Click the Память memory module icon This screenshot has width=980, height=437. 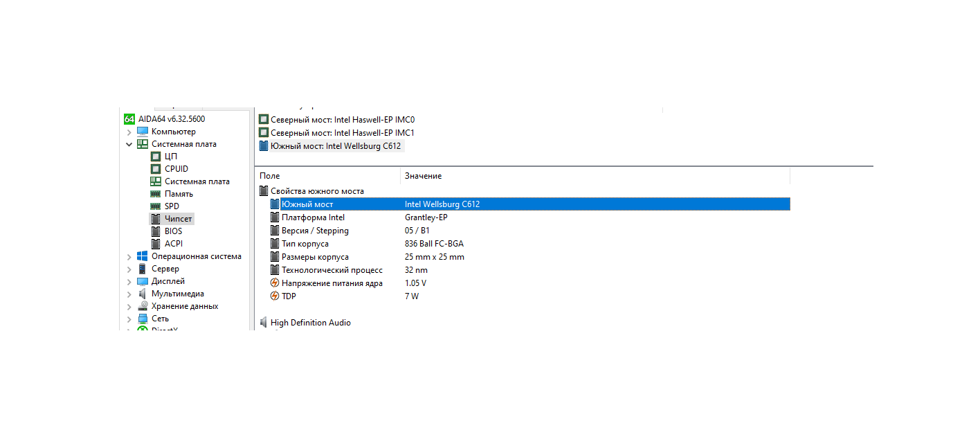pyautogui.click(x=156, y=194)
